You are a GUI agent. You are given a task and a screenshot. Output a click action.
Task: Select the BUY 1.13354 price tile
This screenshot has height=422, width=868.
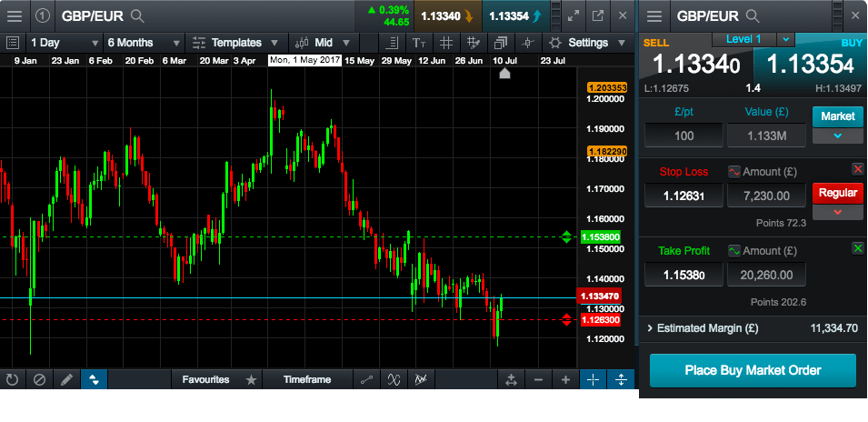(809, 65)
